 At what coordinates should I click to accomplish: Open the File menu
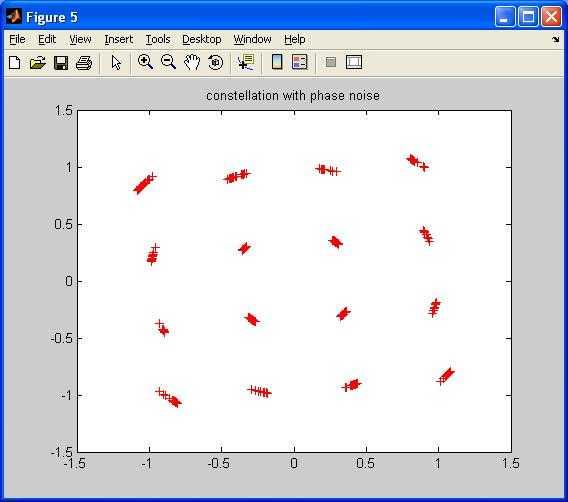pos(17,39)
